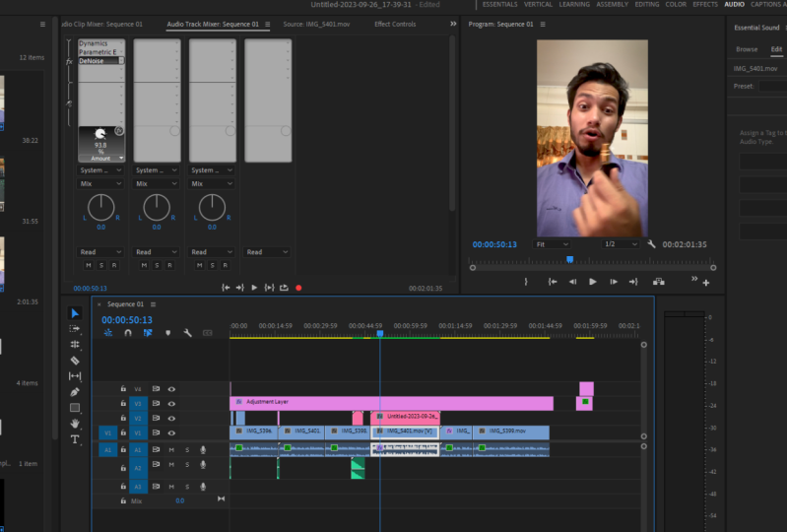The image size is (787, 532).
Task: Select the Adjustment Layer clip
Action: tap(391, 404)
